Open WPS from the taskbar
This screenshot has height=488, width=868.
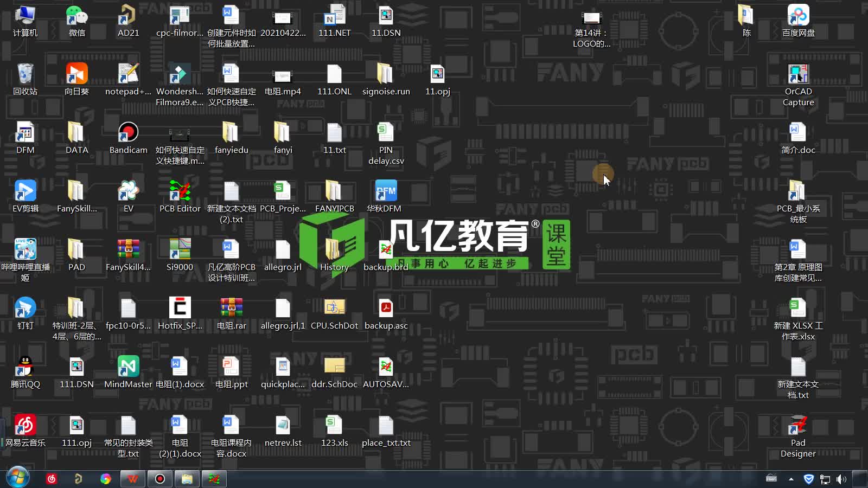click(x=133, y=479)
